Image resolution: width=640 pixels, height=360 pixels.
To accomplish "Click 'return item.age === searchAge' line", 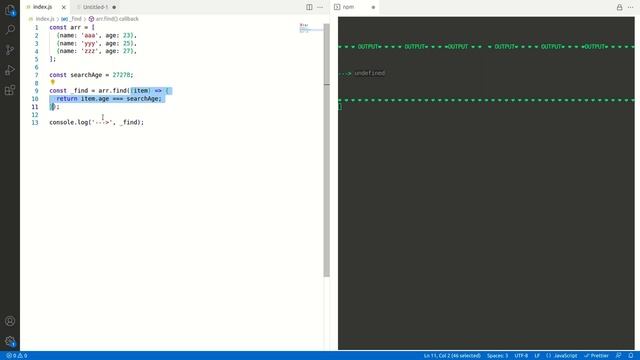I will 109,99.
